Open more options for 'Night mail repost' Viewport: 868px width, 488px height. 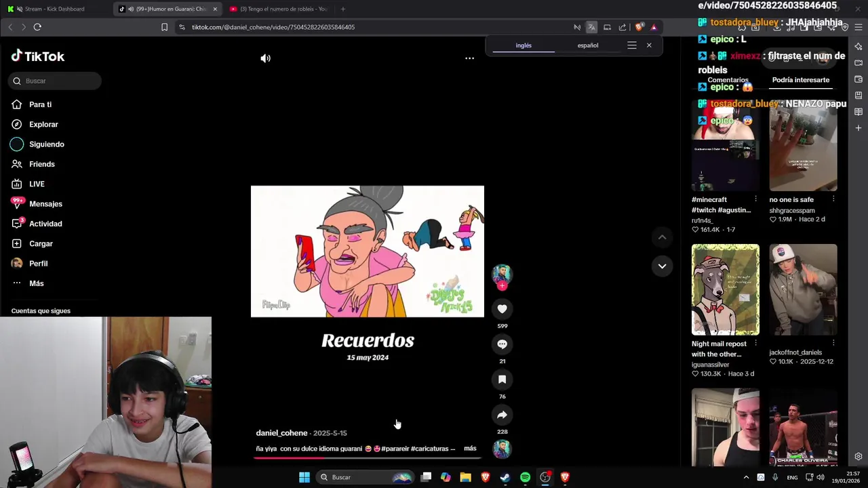[755, 344]
